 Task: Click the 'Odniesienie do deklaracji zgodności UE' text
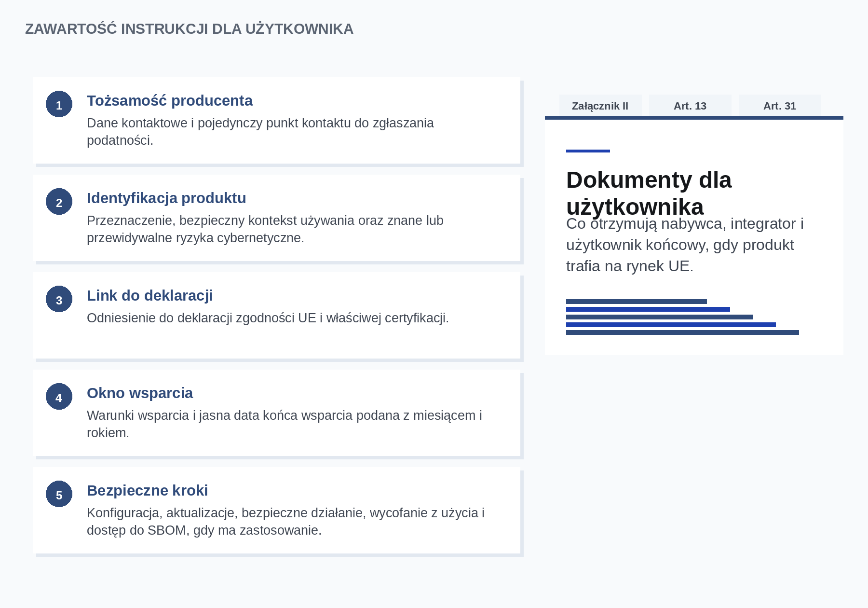click(x=268, y=318)
